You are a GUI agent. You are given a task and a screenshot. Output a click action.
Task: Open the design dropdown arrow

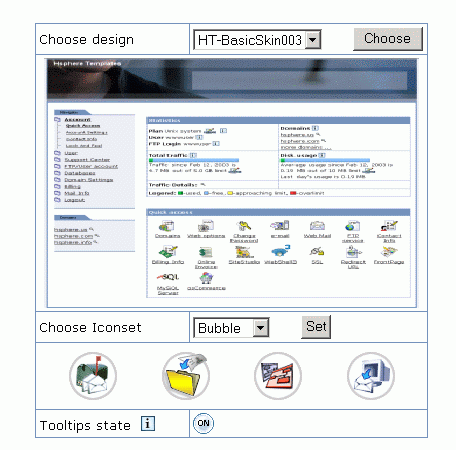(x=313, y=40)
